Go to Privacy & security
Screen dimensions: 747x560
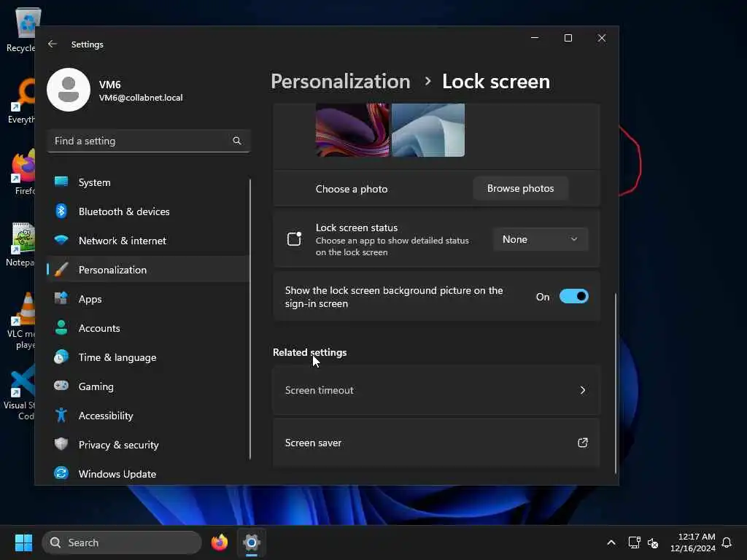point(148,445)
